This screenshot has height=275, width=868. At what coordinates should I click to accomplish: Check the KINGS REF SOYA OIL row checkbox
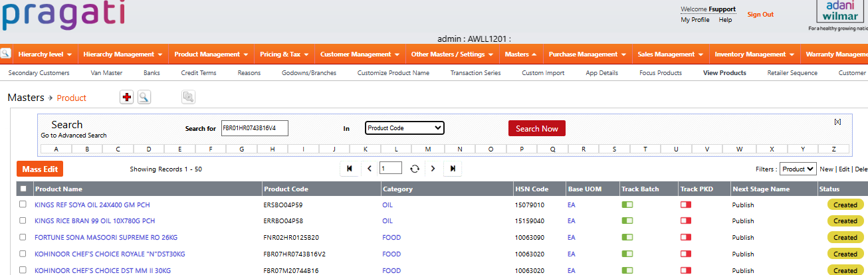point(23,205)
